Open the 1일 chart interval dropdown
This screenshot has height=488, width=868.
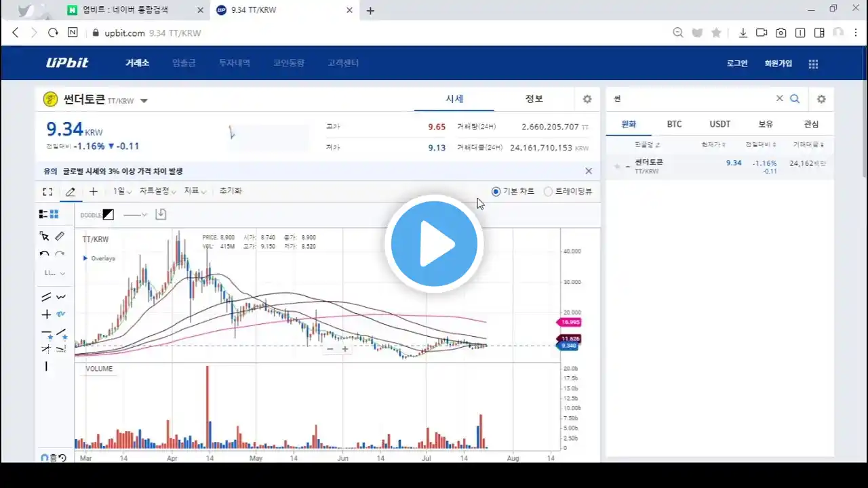(121, 191)
